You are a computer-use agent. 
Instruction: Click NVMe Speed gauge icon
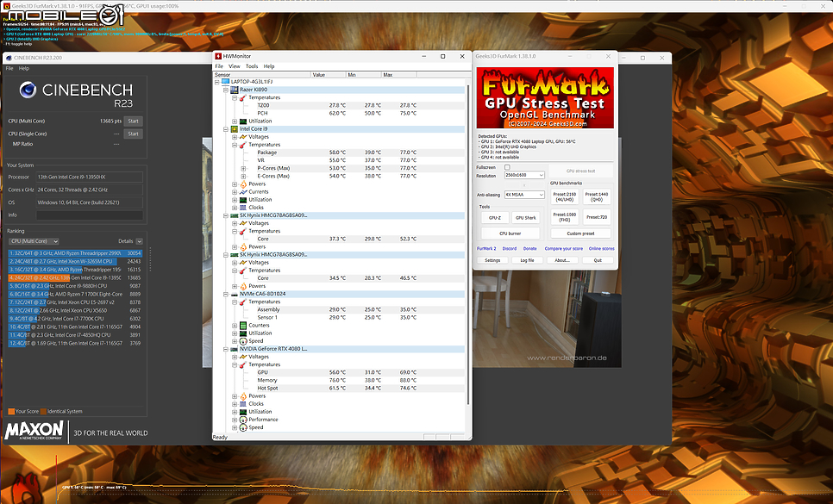pos(243,341)
